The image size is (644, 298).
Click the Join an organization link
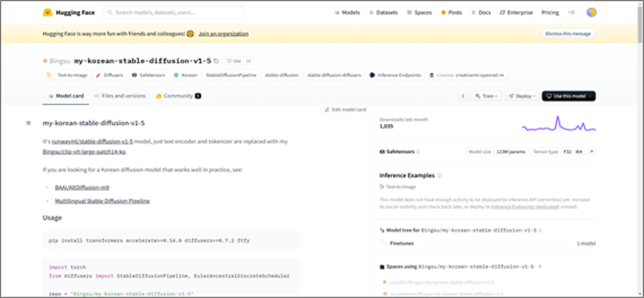(223, 34)
